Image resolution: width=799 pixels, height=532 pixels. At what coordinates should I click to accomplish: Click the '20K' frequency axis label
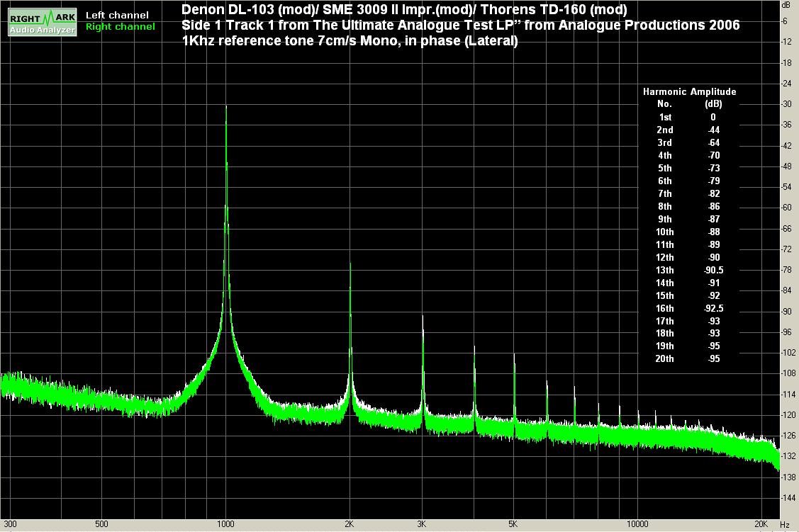(x=761, y=524)
